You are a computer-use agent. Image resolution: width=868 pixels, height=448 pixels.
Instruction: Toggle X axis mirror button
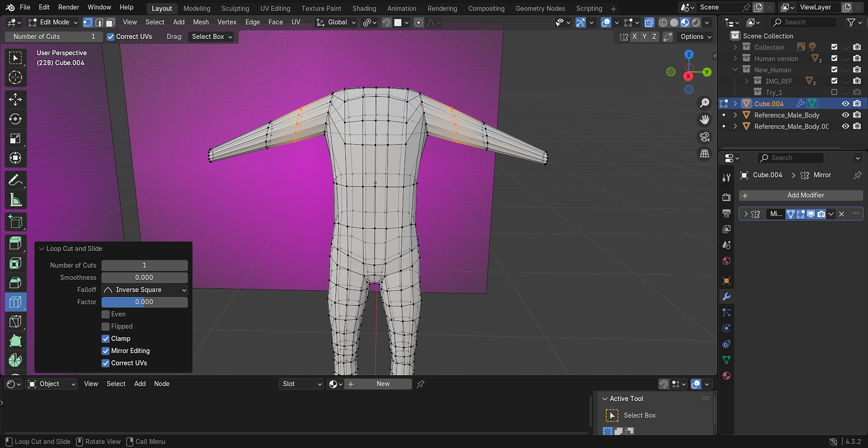pyautogui.click(x=635, y=36)
